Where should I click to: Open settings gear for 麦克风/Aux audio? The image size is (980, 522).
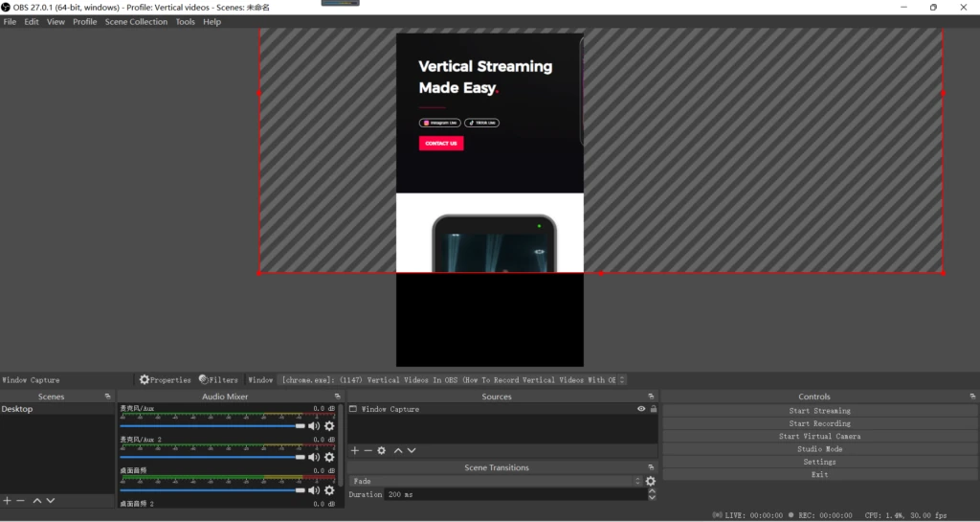tap(329, 426)
